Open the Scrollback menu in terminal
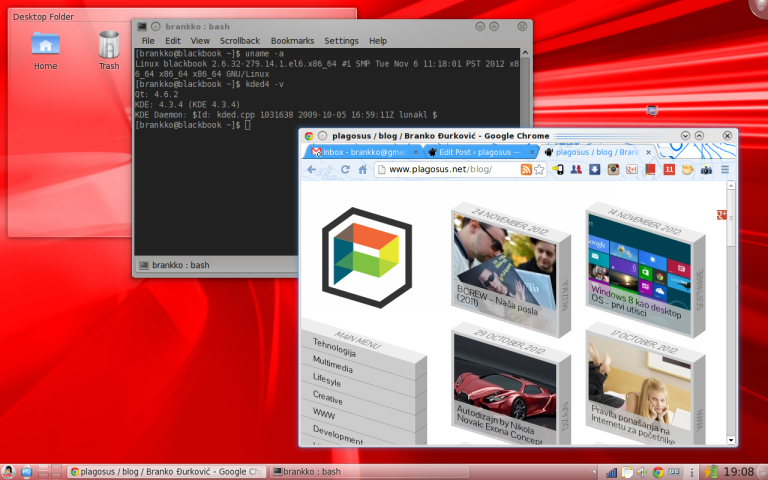The image size is (768, 480). tap(240, 41)
